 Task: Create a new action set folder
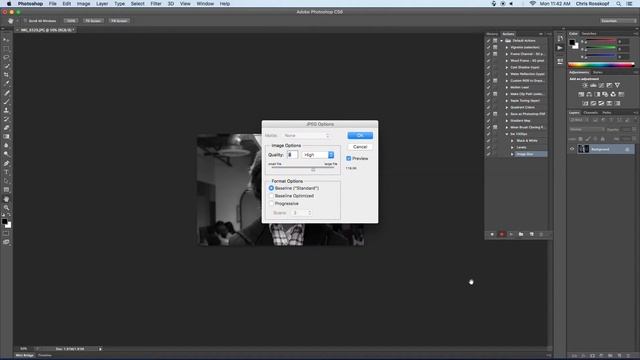tap(521, 234)
